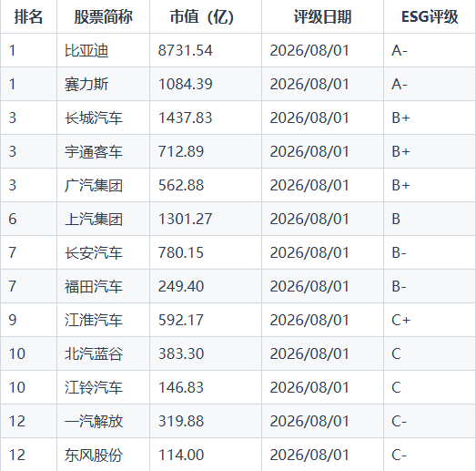Select the stock name 宇通客车
This screenshot has height=471, width=476.
pyautogui.click(x=94, y=151)
